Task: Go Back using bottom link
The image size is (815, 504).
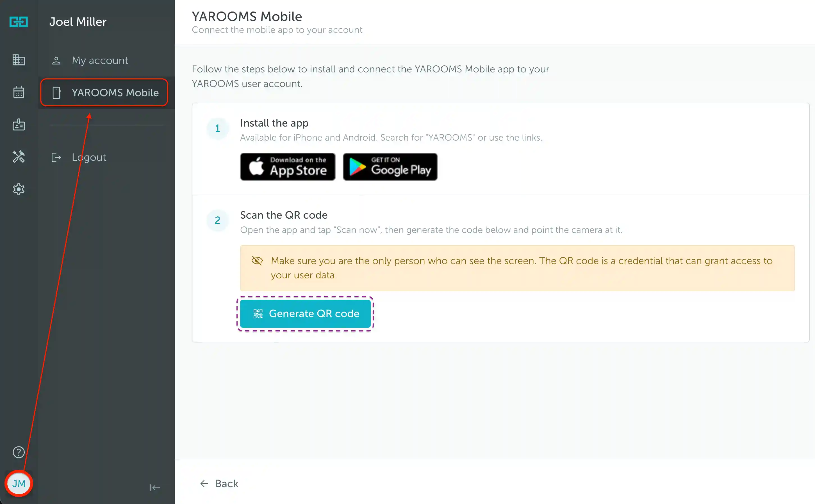Action: point(219,484)
